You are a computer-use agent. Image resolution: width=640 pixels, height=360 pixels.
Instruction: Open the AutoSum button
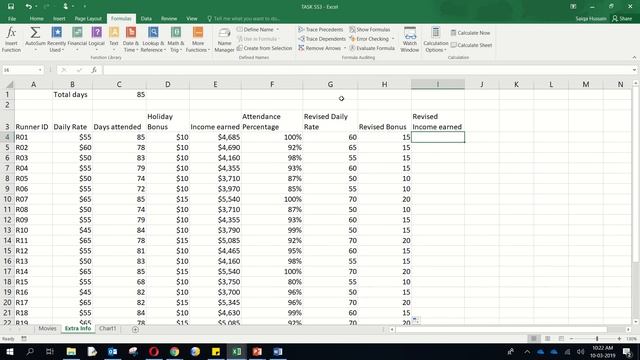pyautogui.click(x=35, y=39)
